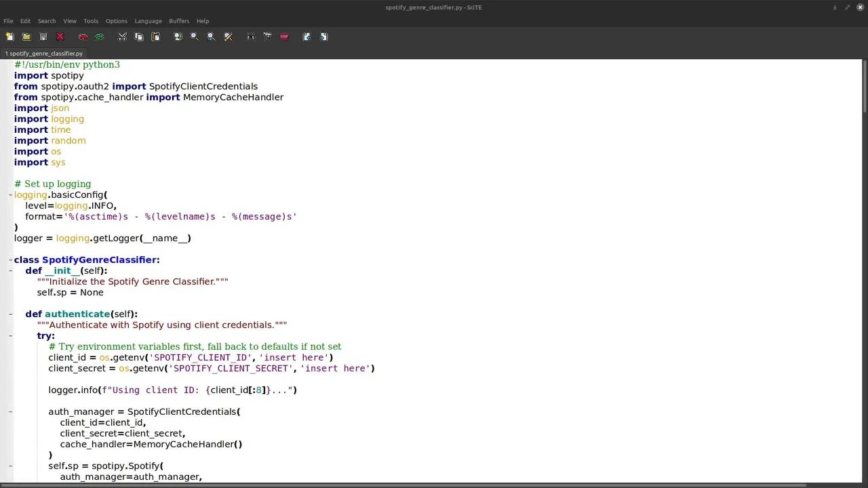Select the spotify_genre_classifier.py tab
Screen dimensions: 868x488
click(x=44, y=54)
